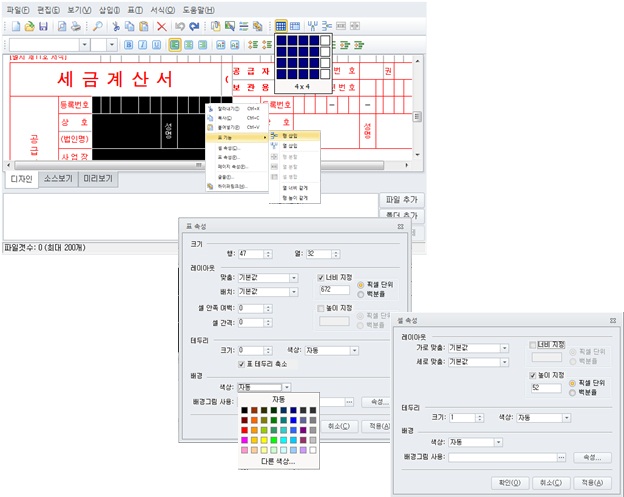Select enabled 백분율 radio in 셀 속성
This screenshot has width=624, height=497.
coord(572,393)
